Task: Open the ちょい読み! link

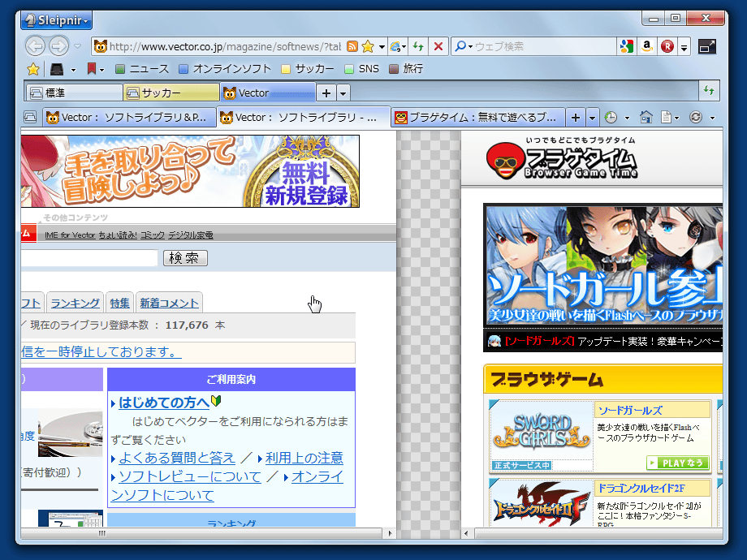Action: click(118, 235)
